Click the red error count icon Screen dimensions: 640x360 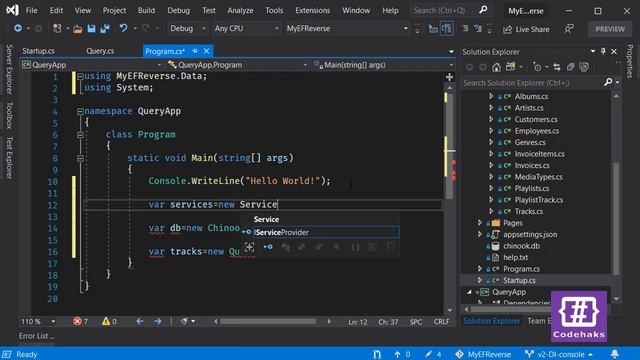tap(77, 321)
